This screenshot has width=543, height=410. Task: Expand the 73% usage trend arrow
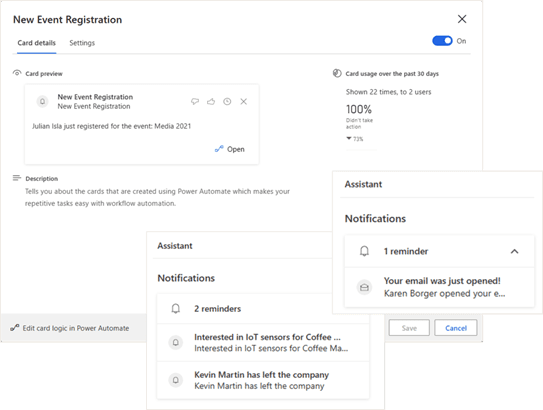[x=349, y=139]
